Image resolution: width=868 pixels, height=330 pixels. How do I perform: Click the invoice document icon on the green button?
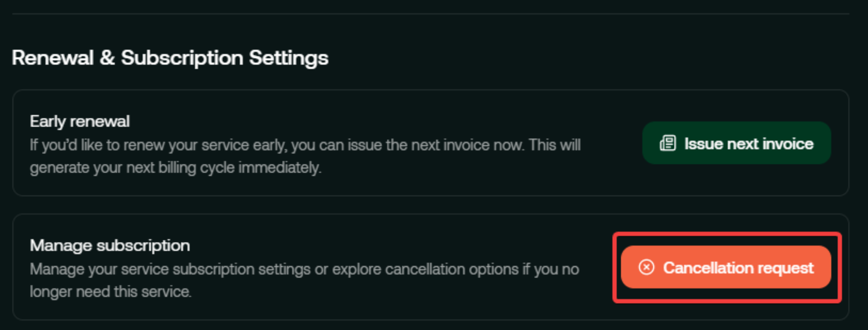pyautogui.click(x=668, y=143)
